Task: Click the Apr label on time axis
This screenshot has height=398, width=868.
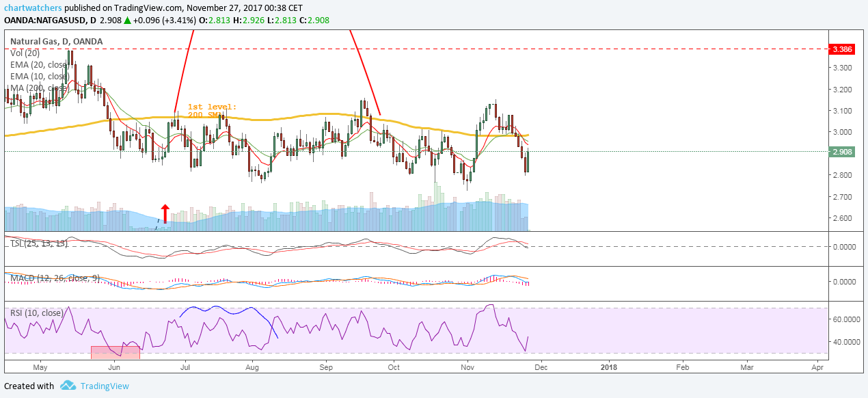Action: (819, 367)
